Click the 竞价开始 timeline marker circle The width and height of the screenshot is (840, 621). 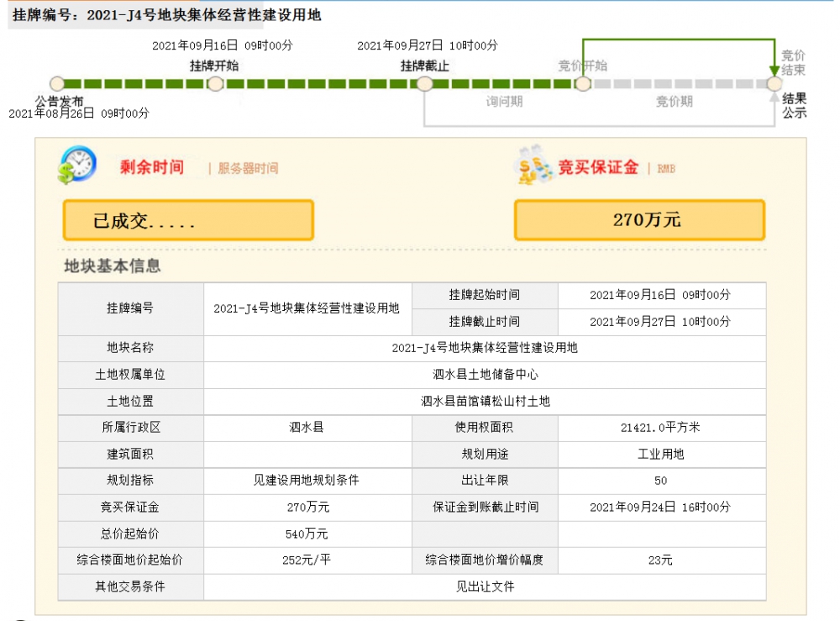pos(583,83)
